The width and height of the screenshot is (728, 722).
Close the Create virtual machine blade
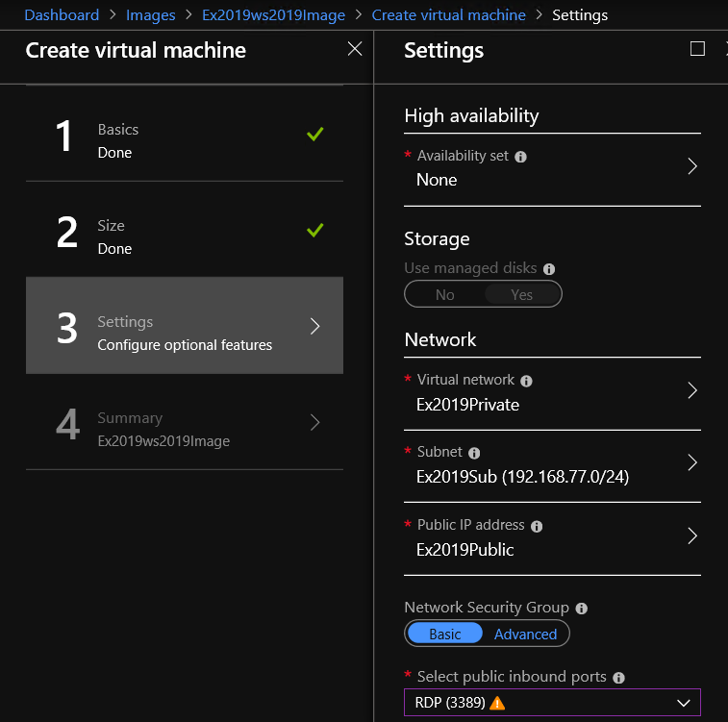[x=355, y=49]
